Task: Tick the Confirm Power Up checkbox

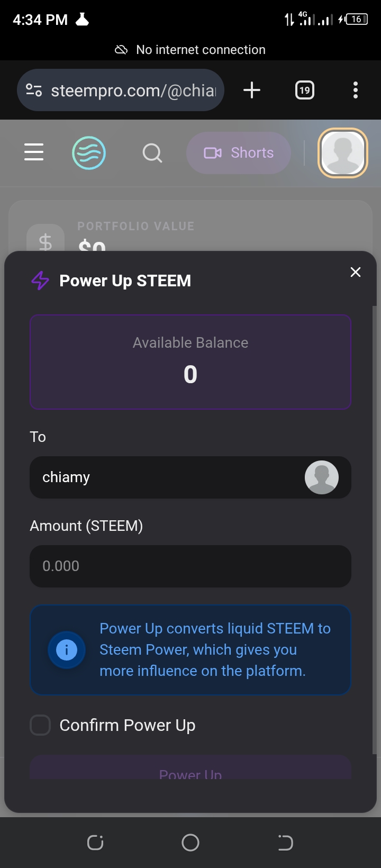Action: point(40,725)
